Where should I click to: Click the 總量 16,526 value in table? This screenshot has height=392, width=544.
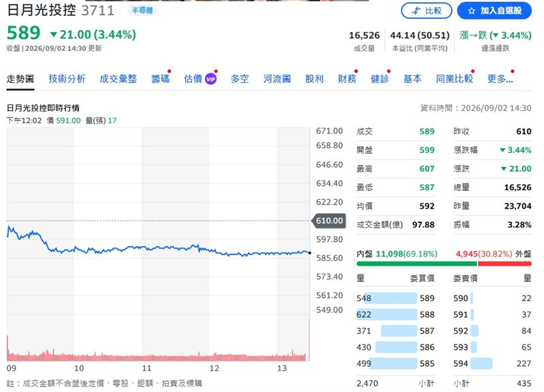(517, 188)
